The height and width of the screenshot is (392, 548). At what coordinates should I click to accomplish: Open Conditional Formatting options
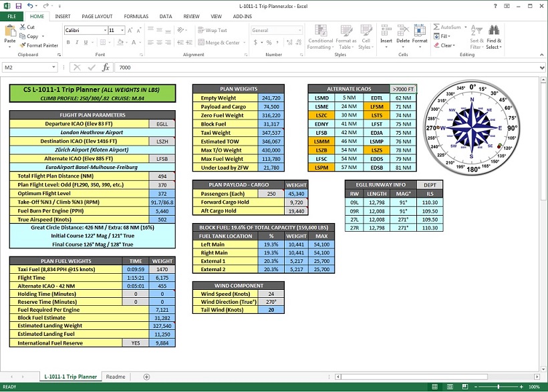321,37
